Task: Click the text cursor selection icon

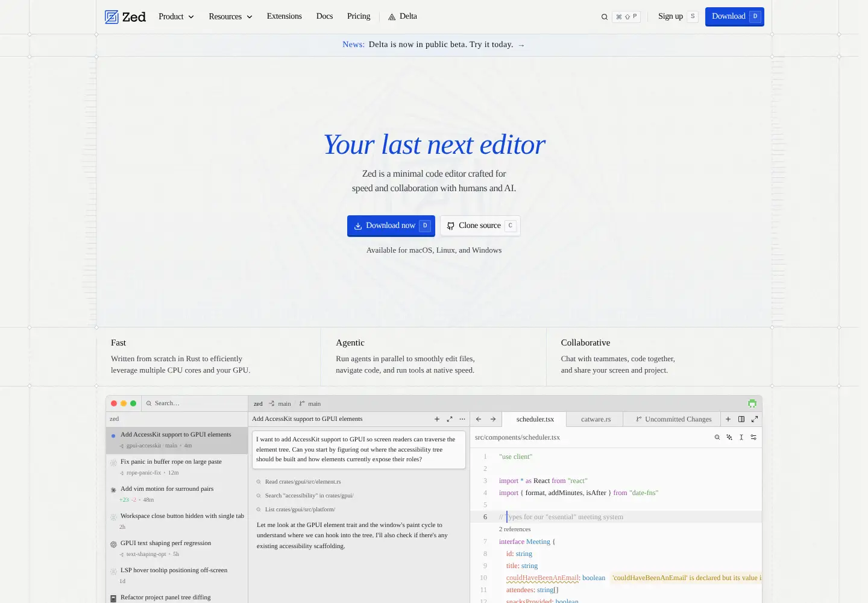Action: click(741, 437)
